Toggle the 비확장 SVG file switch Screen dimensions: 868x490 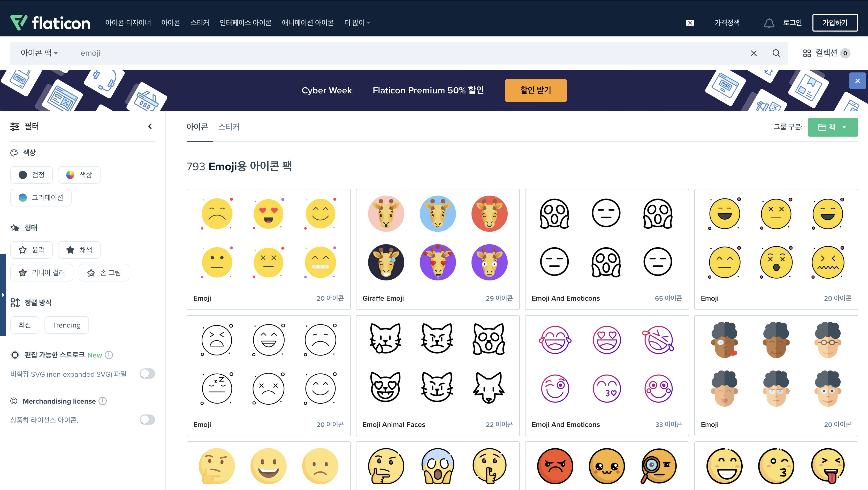click(147, 374)
